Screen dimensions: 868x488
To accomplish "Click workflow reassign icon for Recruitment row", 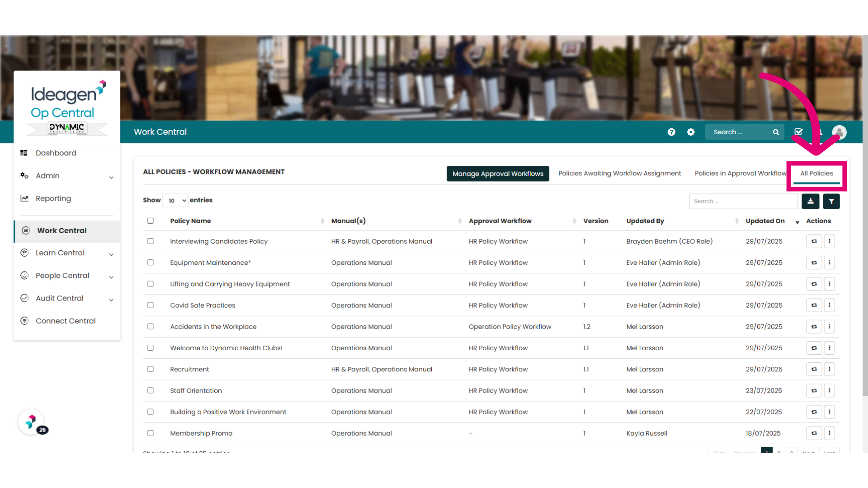I will point(814,369).
